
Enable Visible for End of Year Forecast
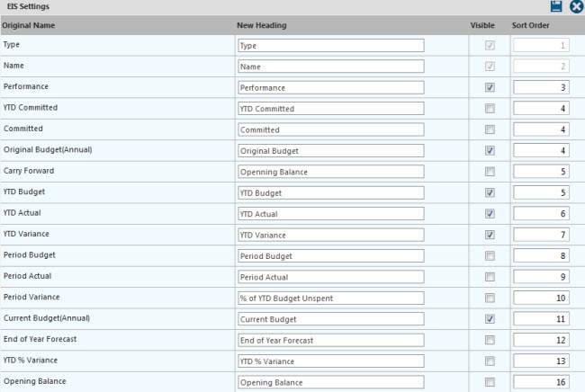[490, 340]
